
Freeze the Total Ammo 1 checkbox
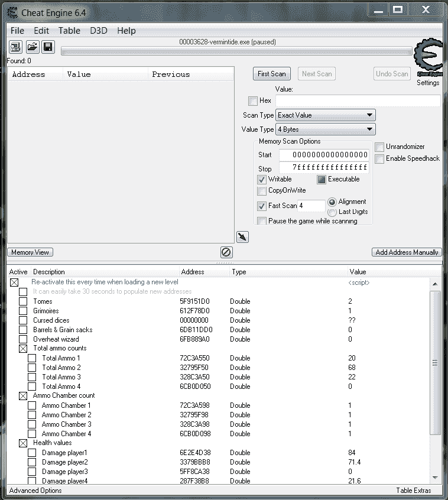pyautogui.click(x=32, y=358)
